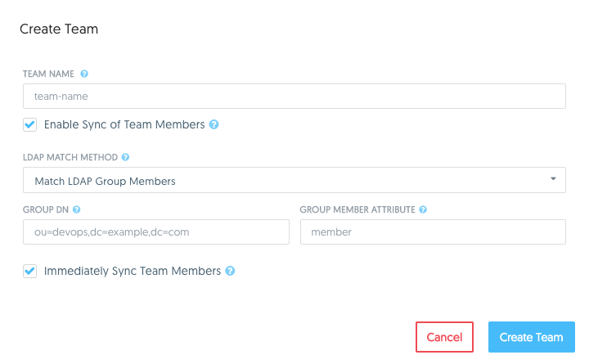This screenshot has width=589, height=364.
Task: Uncheck the Immediately Sync Team Members checkbox
Action: (x=30, y=271)
